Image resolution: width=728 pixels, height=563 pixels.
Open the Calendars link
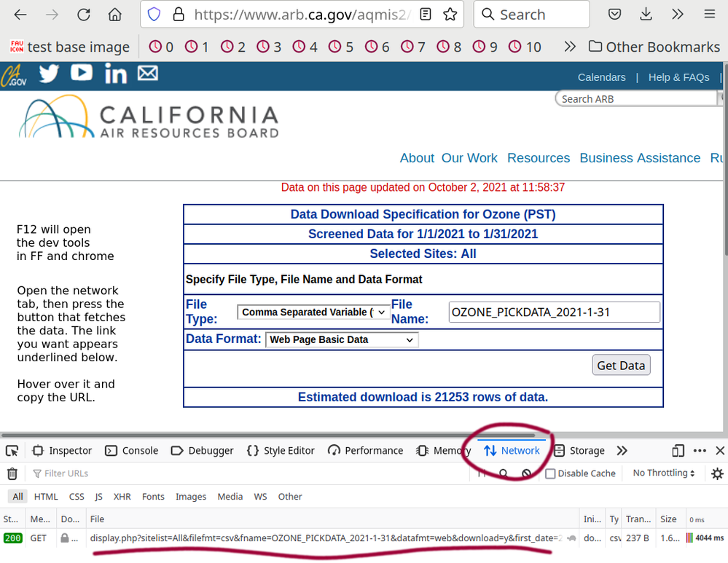pyautogui.click(x=601, y=77)
